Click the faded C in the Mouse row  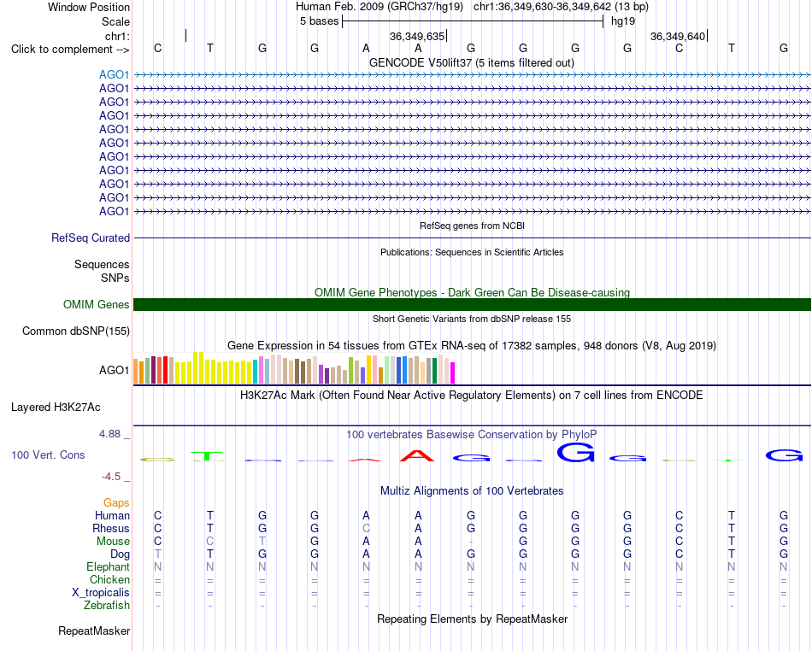click(209, 542)
